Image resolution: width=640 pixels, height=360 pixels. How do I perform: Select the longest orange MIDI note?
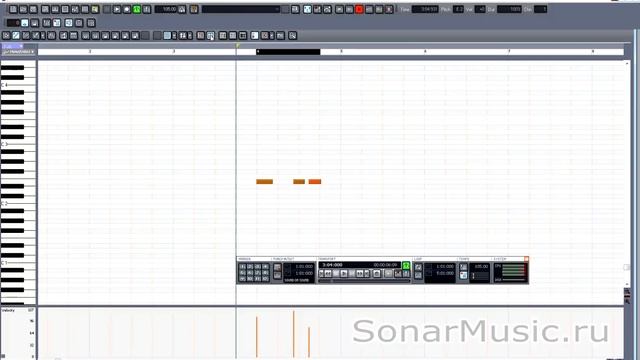coord(264,182)
